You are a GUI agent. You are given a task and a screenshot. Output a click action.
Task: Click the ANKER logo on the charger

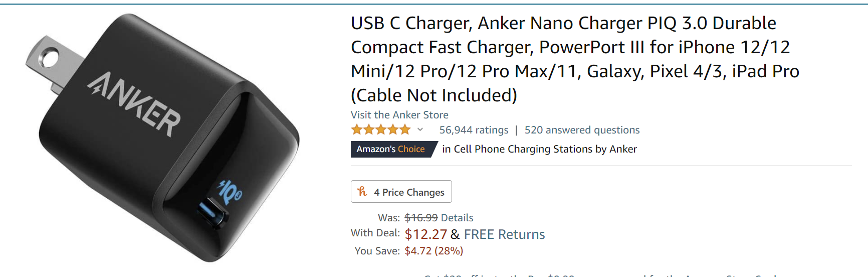click(134, 104)
